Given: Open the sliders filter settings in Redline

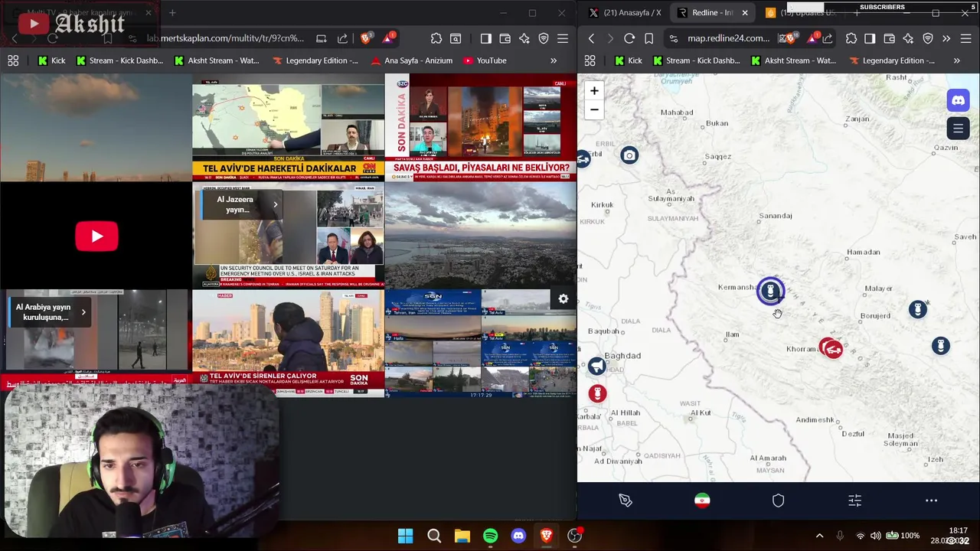Looking at the screenshot, I should [855, 500].
